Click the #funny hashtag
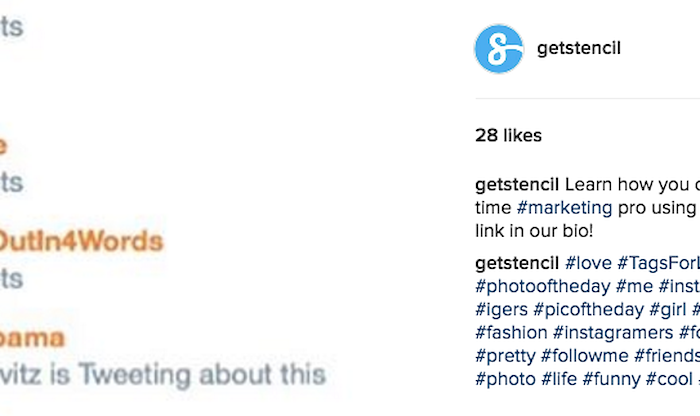The width and height of the screenshot is (700, 416). [612, 379]
